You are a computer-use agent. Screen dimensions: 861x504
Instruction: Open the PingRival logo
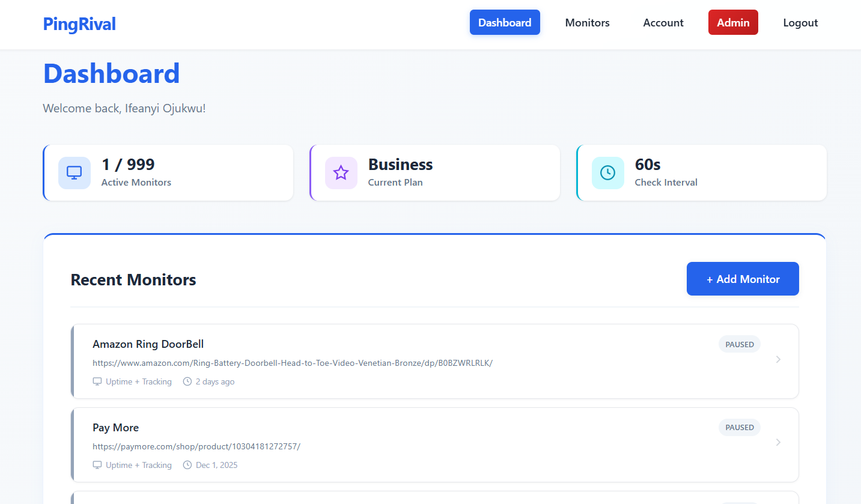click(79, 23)
